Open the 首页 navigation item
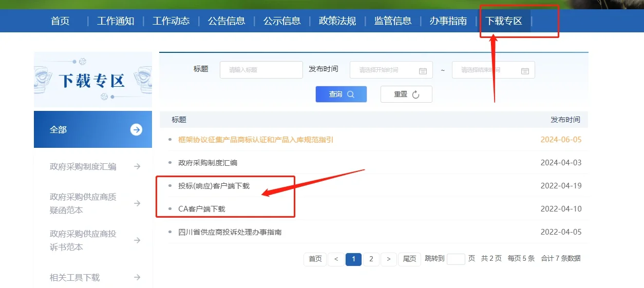The height and width of the screenshot is (288, 644). pos(60,21)
